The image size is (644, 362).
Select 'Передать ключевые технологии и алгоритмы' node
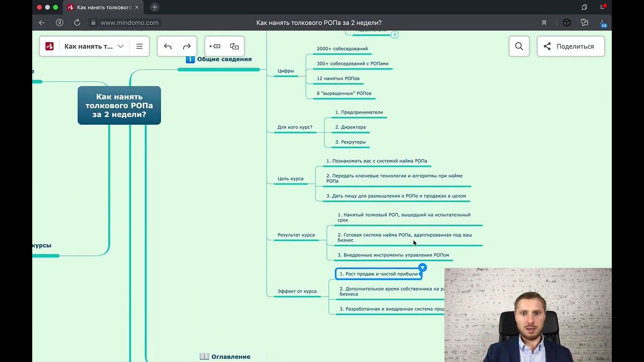[x=394, y=178]
